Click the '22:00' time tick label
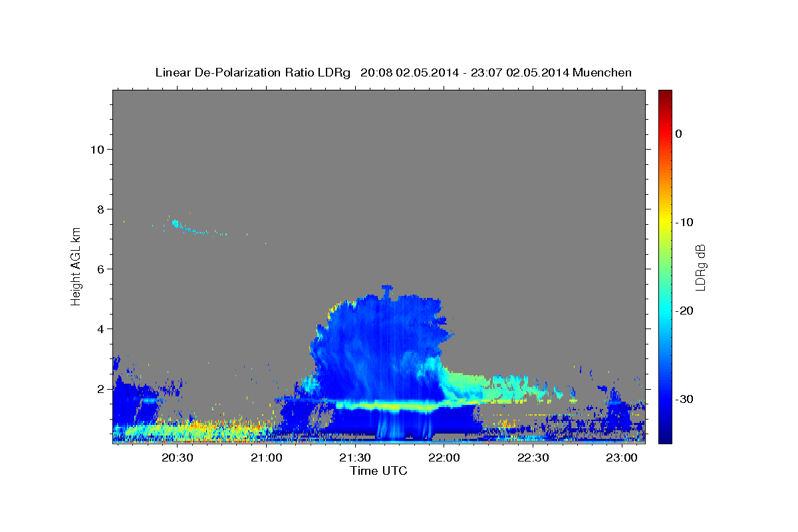The image size is (798, 532). 444,458
